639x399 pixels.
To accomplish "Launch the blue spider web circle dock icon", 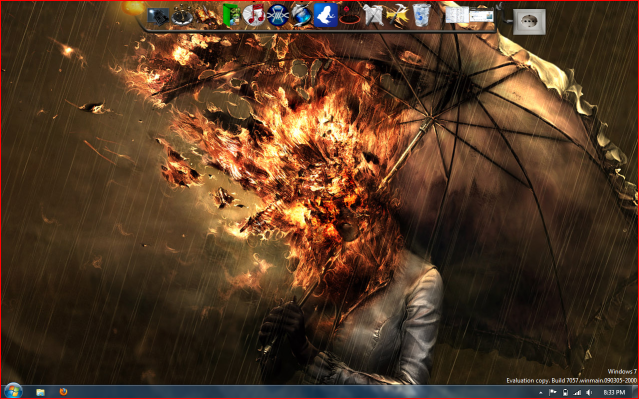I will [x=278, y=15].
